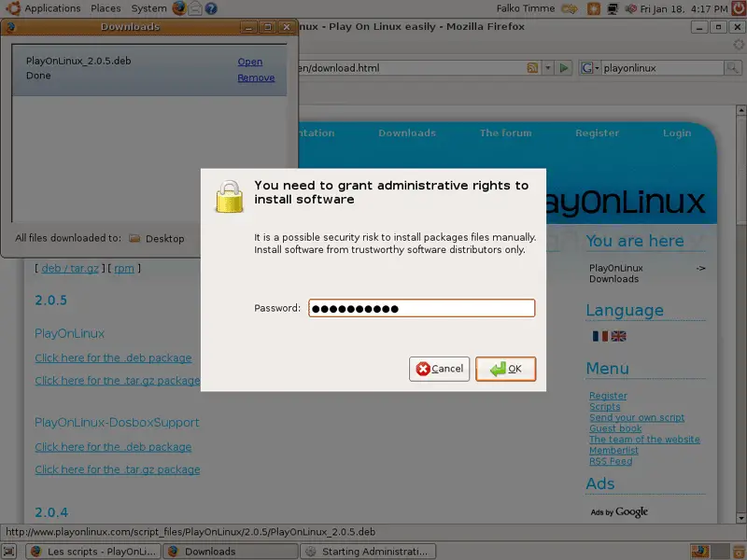Switch to Les scripts - PlayOnLi... taskbar button
This screenshot has height=560, width=747.
(x=93, y=552)
